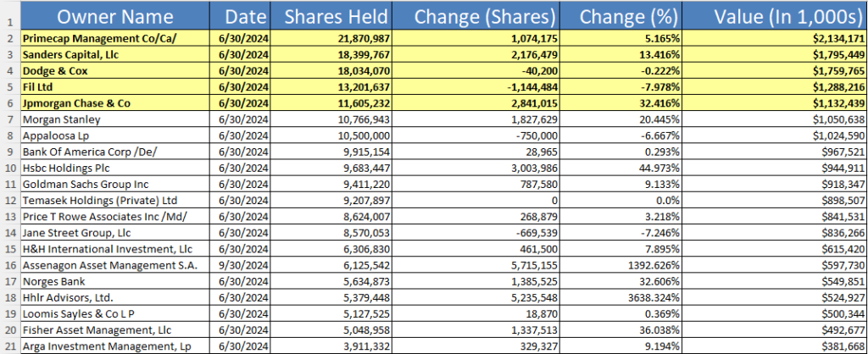Click the Date column header cell

[x=243, y=16]
